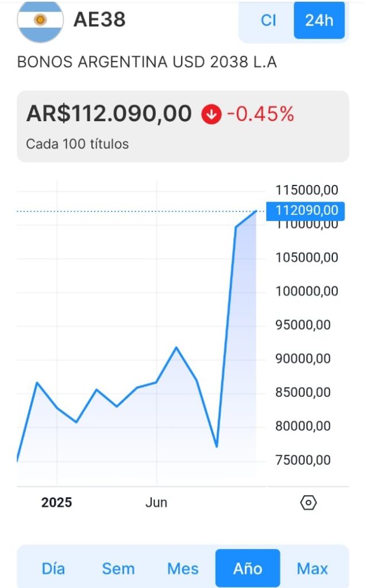Click the Jun date axis label
Screen dimensions: 365x588
pyautogui.click(x=156, y=503)
